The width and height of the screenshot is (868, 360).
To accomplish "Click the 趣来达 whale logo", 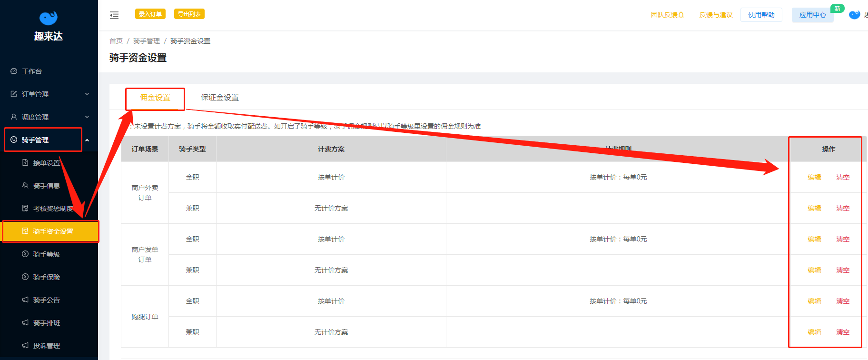I will [48, 18].
